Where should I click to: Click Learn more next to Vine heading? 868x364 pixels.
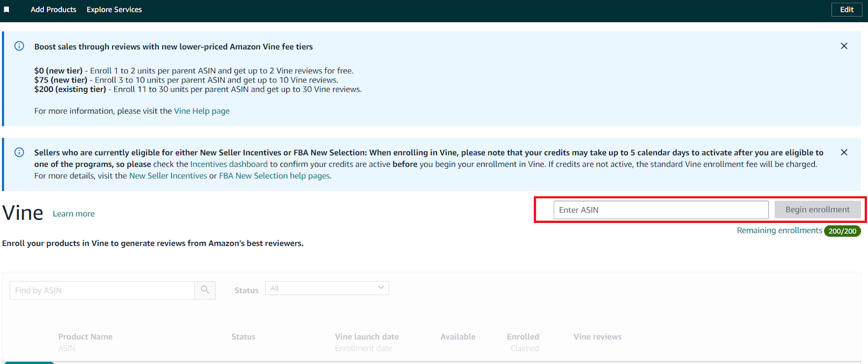73,214
